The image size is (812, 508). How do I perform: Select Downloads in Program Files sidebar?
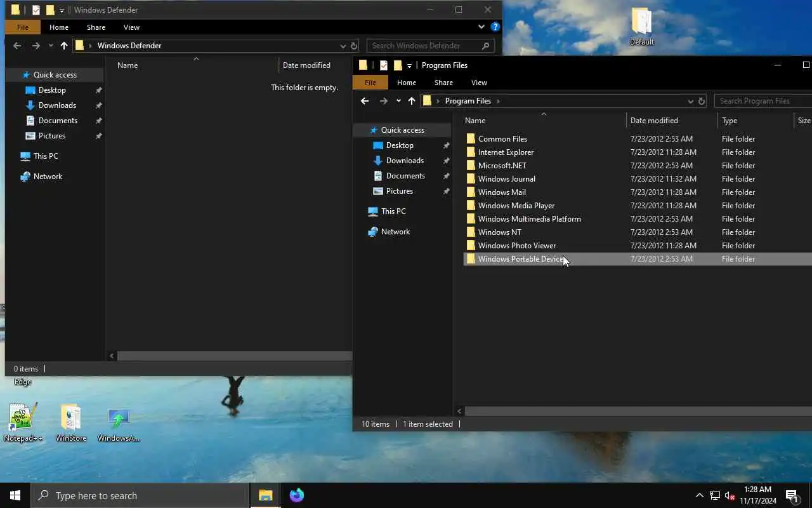tap(405, 161)
